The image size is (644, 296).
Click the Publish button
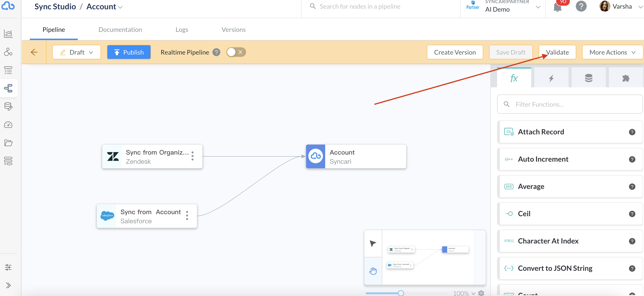[x=129, y=52]
